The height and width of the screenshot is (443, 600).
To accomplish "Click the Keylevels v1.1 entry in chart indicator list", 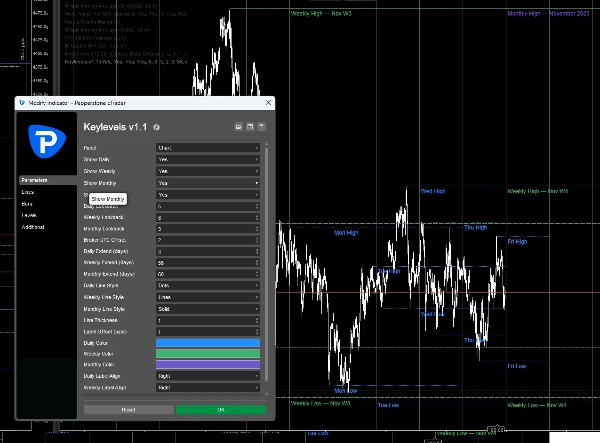I will [x=126, y=62].
